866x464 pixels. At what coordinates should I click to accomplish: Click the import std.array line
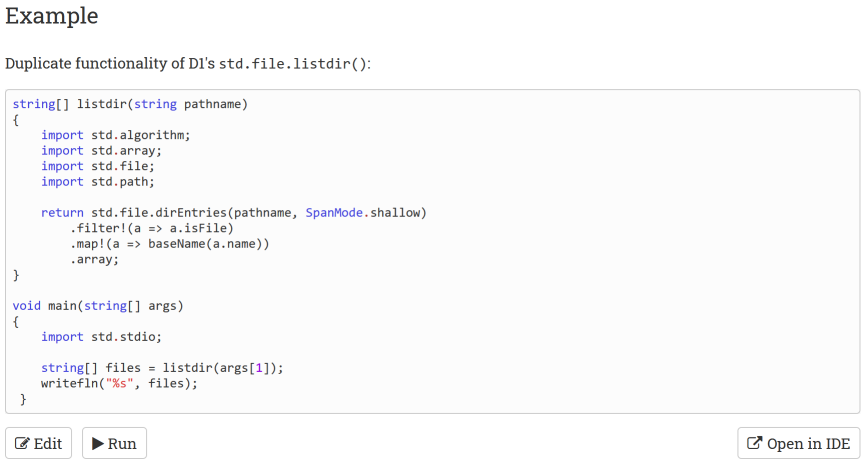click(101, 151)
